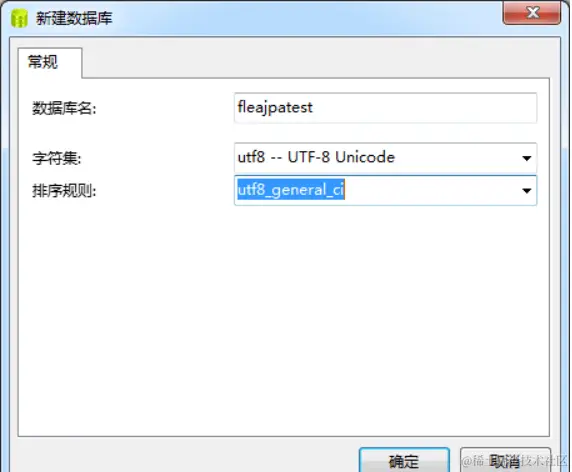Click the 字符集 label
The image size is (572, 472).
pos(57,158)
